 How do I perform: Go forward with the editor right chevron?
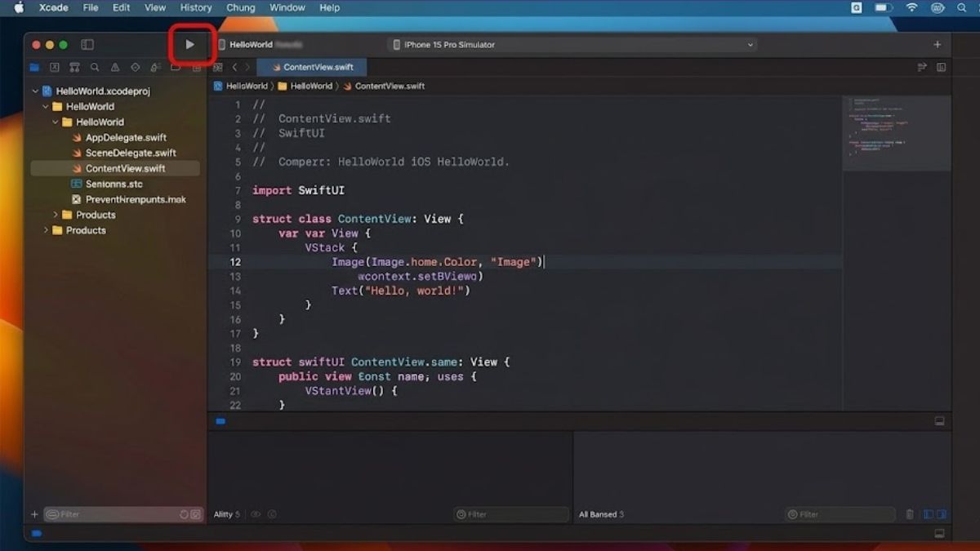(x=248, y=68)
